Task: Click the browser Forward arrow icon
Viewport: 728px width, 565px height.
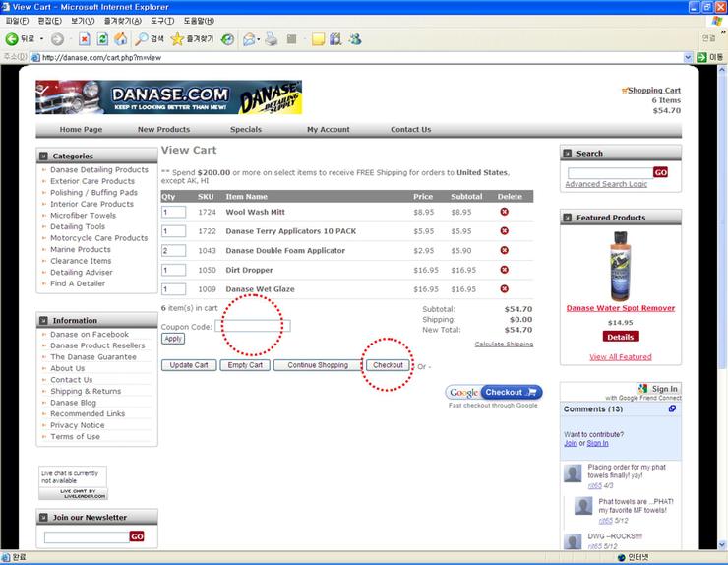Action: 58,39
